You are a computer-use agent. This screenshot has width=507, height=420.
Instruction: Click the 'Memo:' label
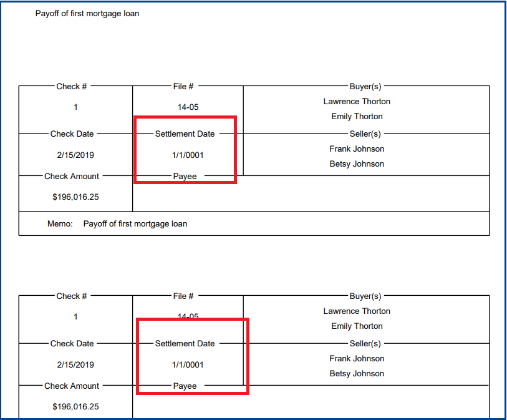point(60,224)
